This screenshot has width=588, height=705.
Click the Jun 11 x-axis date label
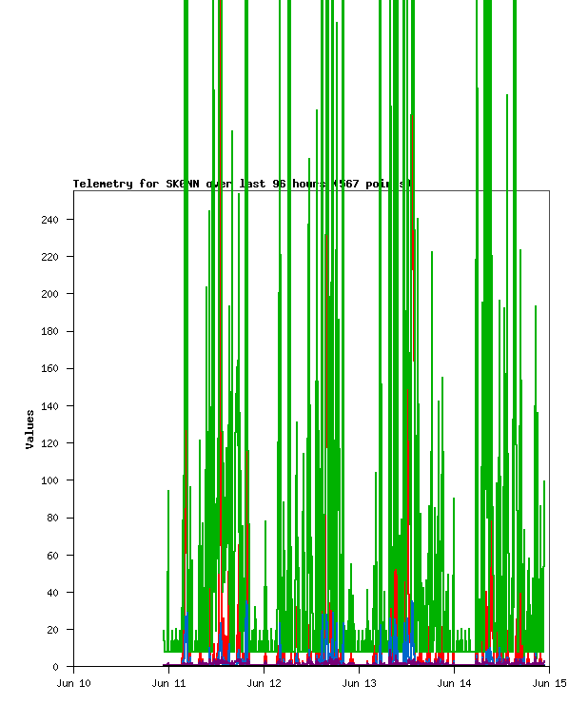[x=168, y=683]
